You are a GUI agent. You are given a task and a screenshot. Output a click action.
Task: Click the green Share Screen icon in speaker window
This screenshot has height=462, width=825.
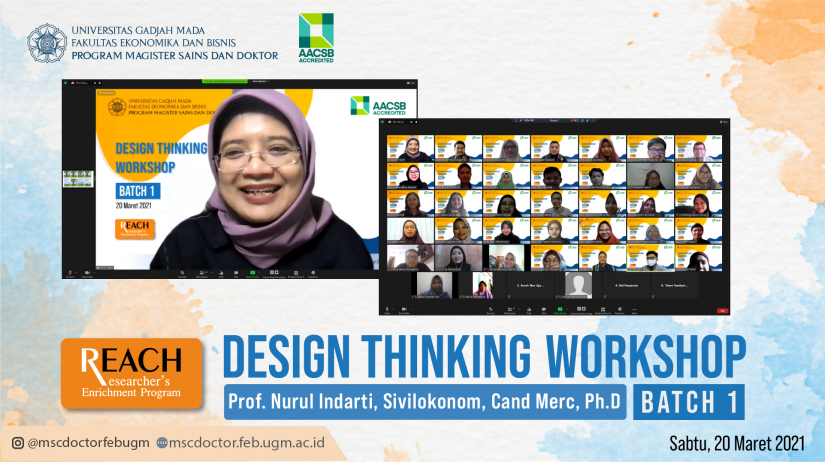click(x=251, y=273)
